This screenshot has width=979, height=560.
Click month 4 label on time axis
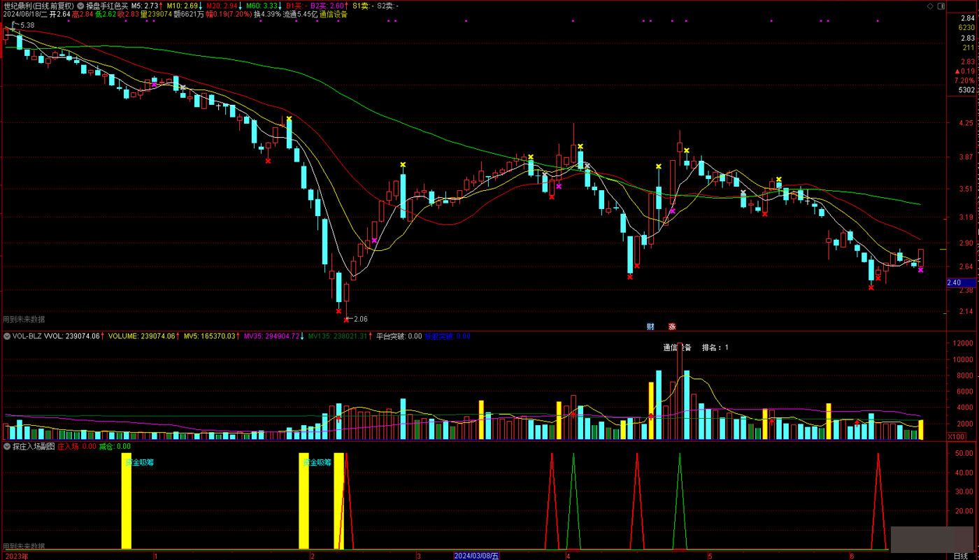coord(568,557)
